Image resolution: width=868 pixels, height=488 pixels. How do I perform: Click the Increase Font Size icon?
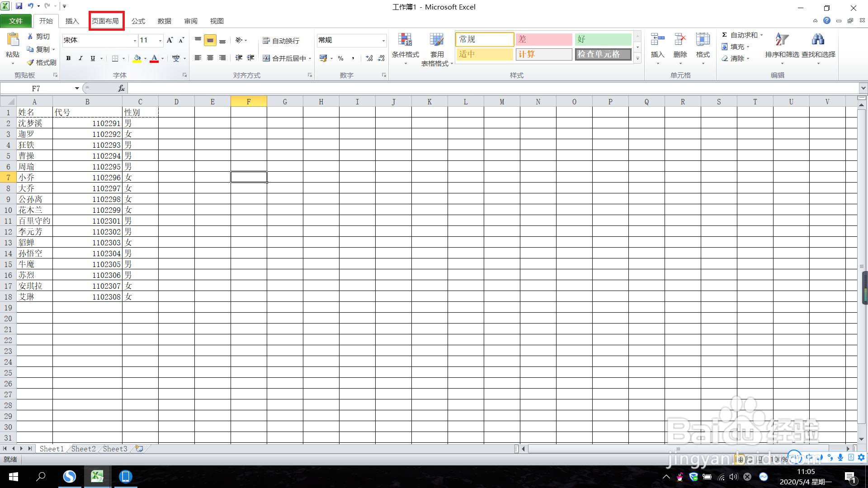[x=170, y=40]
